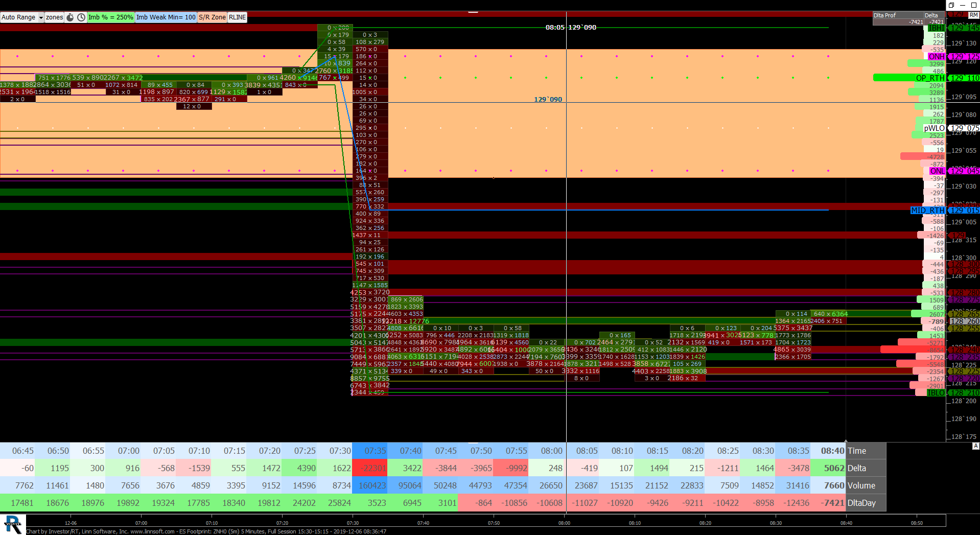Image resolution: width=980 pixels, height=535 pixels.
Task: Click the restore-down window icon
Action: (x=952, y=5)
